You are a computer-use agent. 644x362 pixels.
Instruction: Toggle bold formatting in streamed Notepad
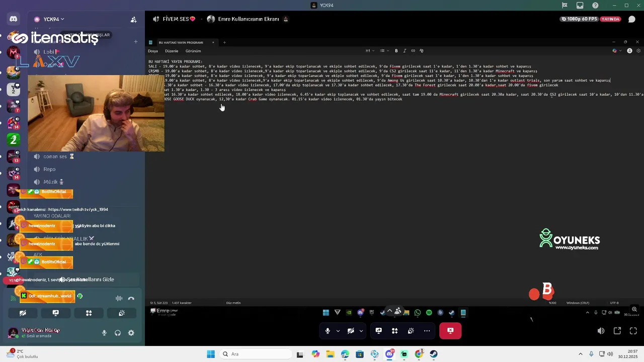[396, 51]
